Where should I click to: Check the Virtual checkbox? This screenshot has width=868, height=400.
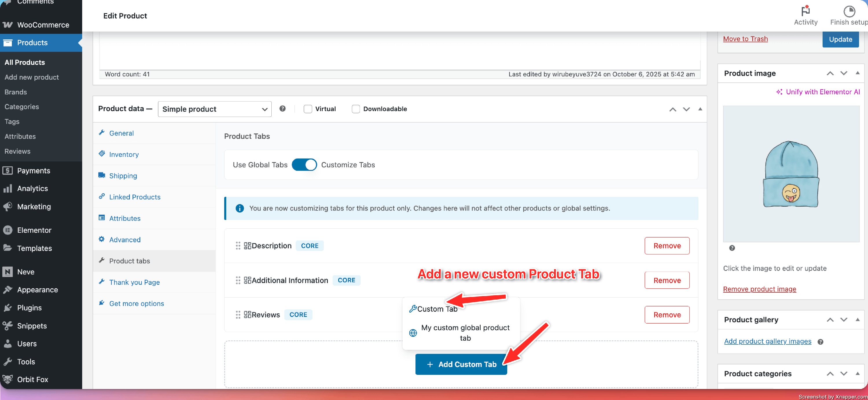(x=308, y=109)
